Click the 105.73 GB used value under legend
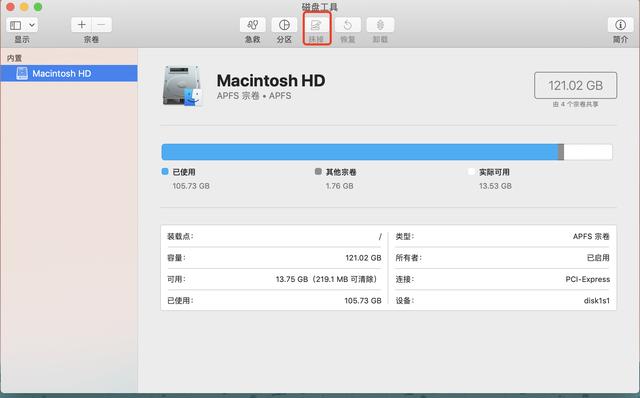Viewport: 640px width, 398px height. pyautogui.click(x=191, y=186)
